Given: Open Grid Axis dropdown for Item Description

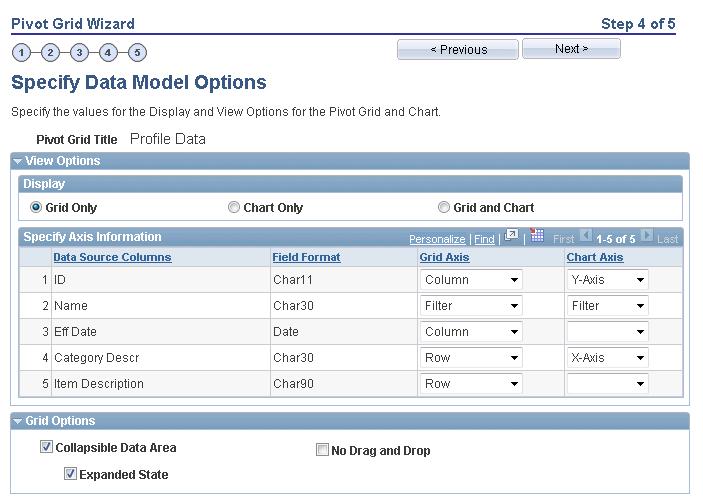Looking at the screenshot, I should point(471,384).
